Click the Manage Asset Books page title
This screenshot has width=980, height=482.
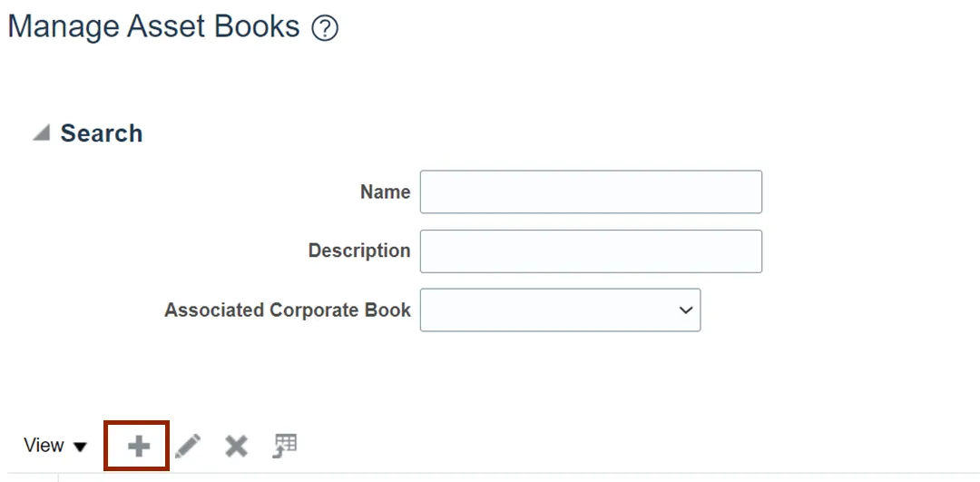pos(153,27)
